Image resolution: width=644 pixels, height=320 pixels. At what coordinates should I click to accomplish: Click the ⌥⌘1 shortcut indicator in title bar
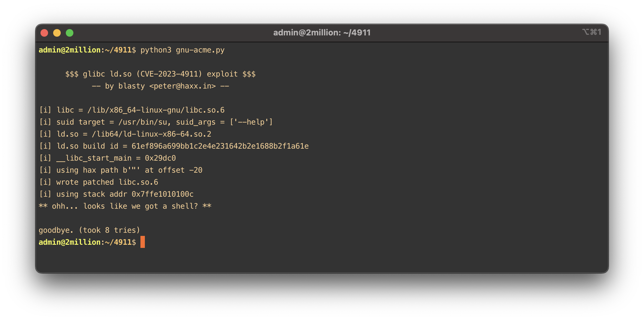pos(591,32)
